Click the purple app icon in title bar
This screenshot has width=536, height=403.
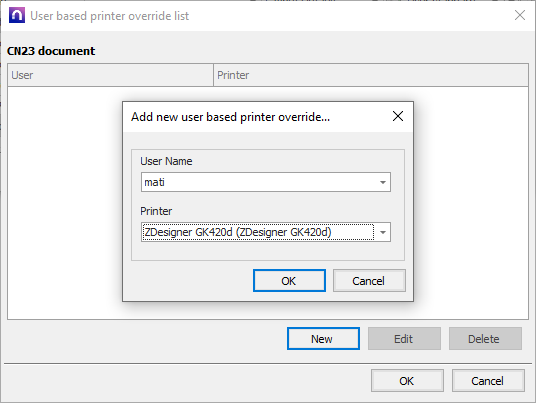(17, 16)
